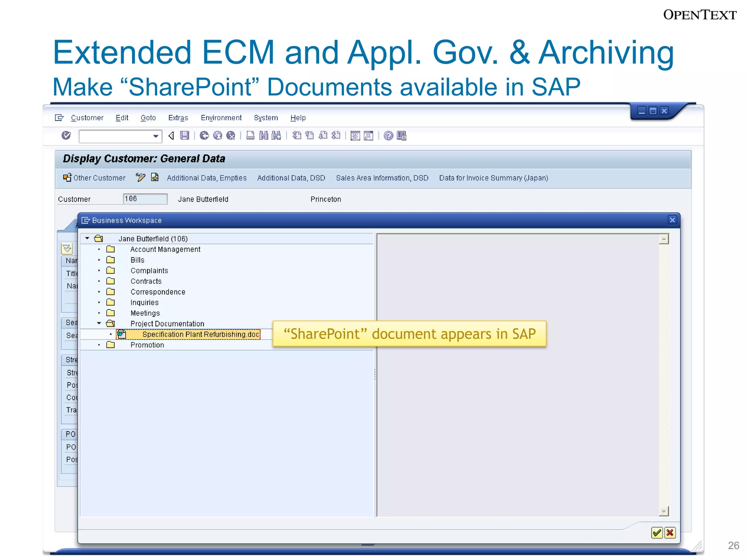Click the Print icon in toolbar
The width and height of the screenshot is (747, 560).
pos(250,136)
